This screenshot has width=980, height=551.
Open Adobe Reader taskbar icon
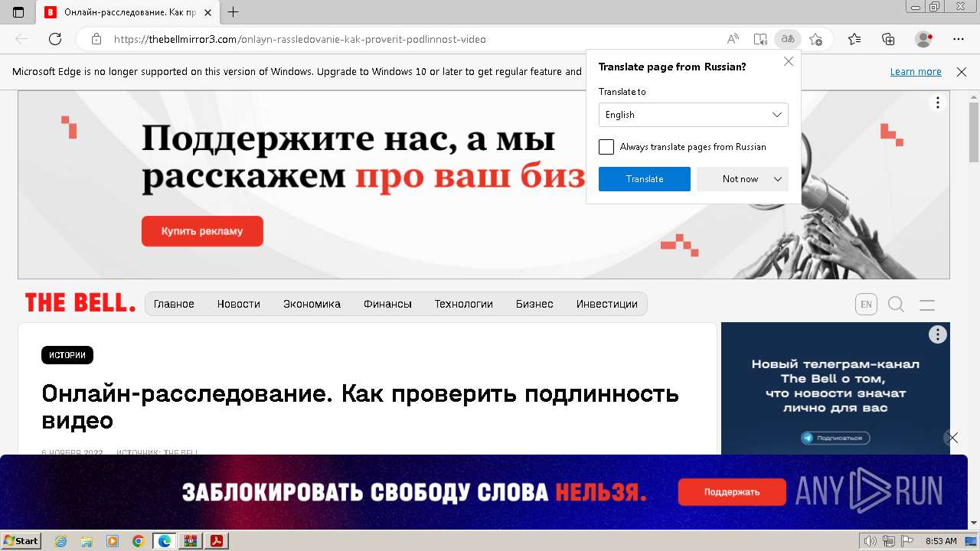click(x=216, y=541)
